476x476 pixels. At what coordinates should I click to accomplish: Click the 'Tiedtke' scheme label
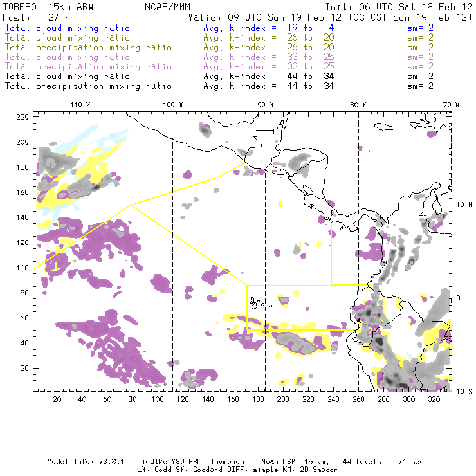tap(152, 462)
